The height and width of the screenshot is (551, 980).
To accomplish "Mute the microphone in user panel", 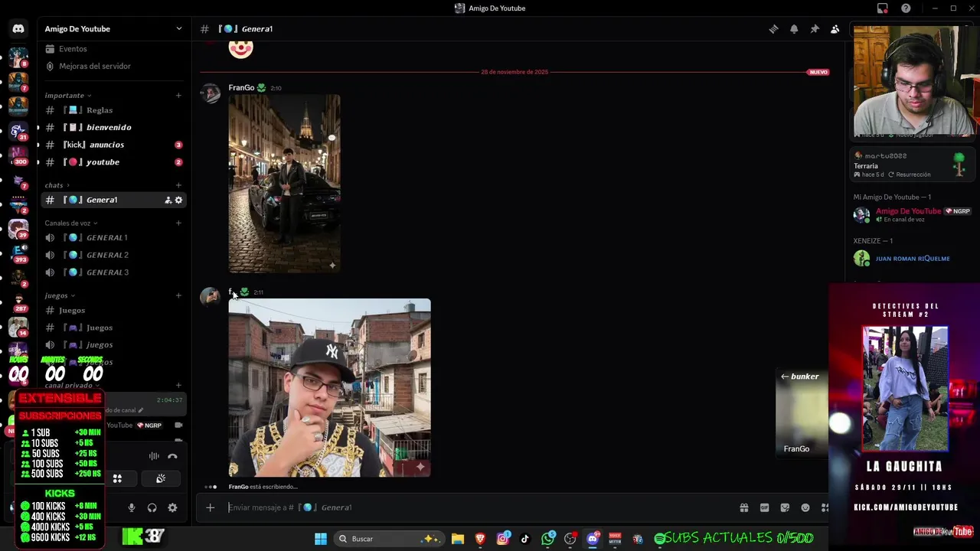I will pos(132,507).
